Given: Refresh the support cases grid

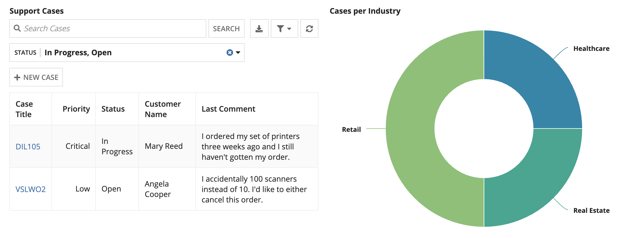Looking at the screenshot, I should (309, 28).
